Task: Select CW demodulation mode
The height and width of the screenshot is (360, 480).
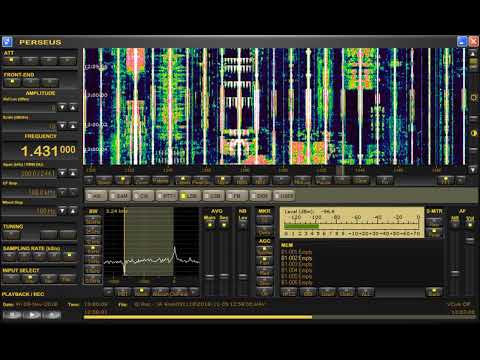Action: [x=143, y=196]
